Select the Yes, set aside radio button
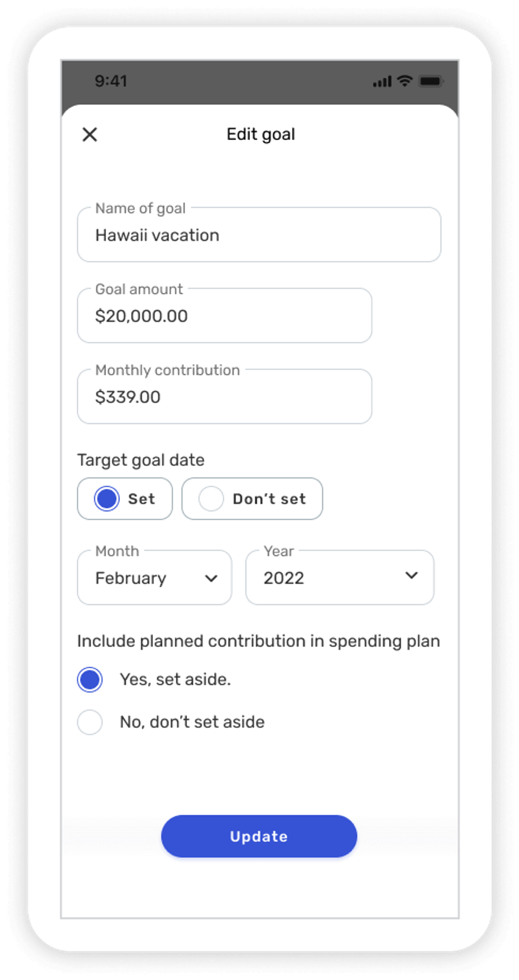Image resolution: width=519 pixels, height=980 pixels. tap(90, 679)
